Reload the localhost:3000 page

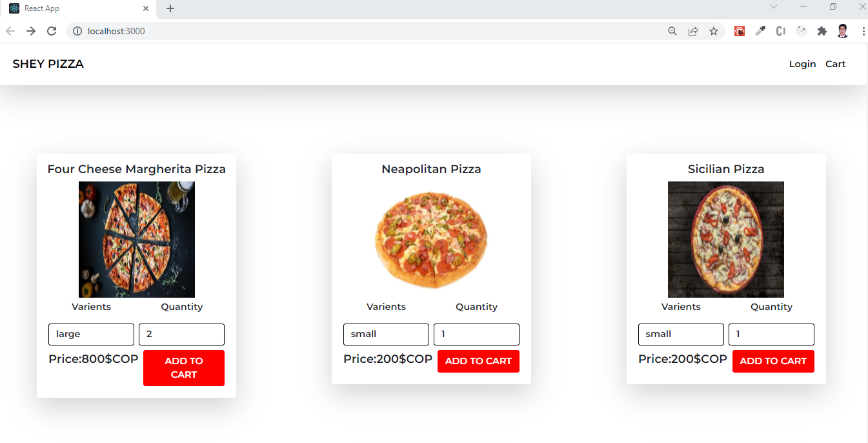[52, 30]
